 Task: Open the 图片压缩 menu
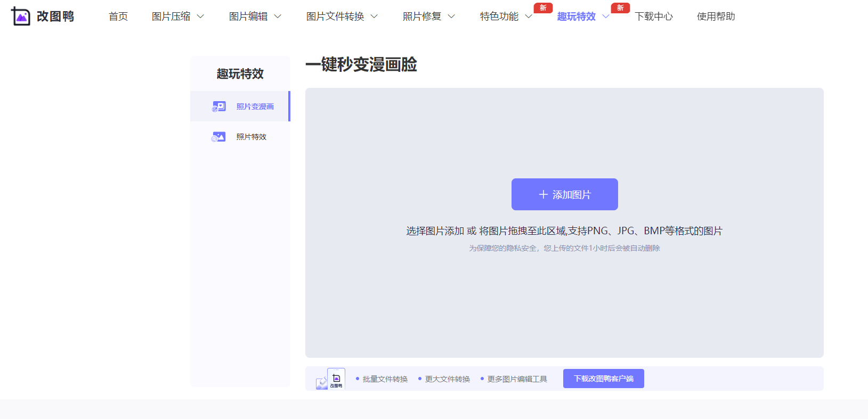(x=171, y=17)
